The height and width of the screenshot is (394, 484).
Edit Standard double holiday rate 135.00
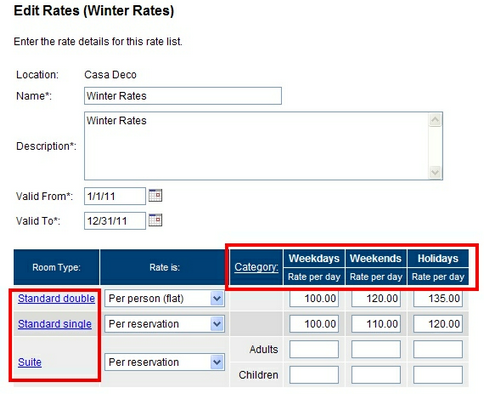(438, 298)
